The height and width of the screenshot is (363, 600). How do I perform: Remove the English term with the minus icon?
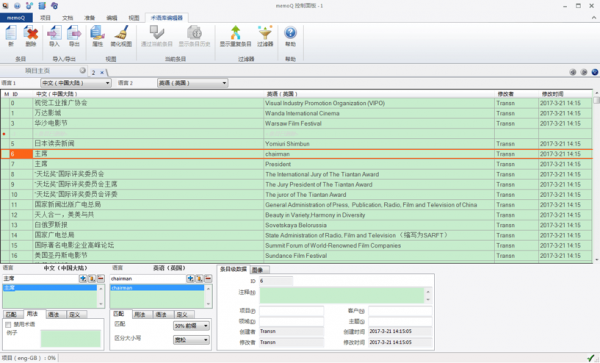pyautogui.click(x=208, y=278)
